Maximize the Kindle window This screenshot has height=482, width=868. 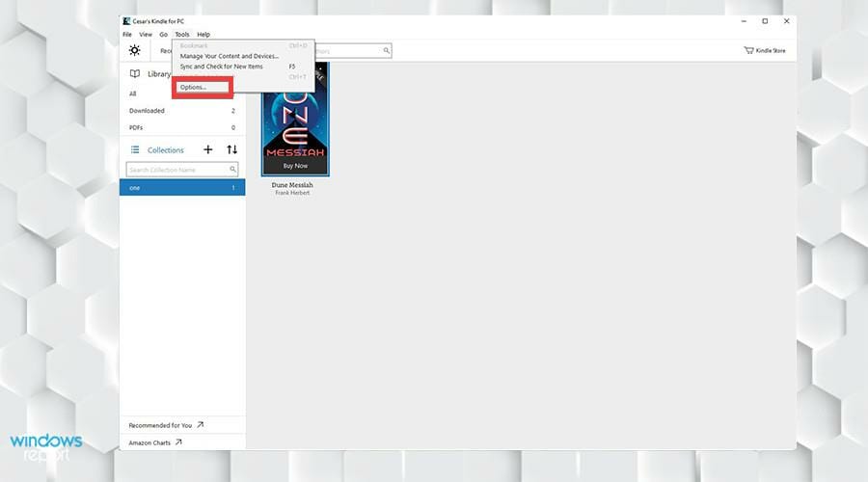765,21
